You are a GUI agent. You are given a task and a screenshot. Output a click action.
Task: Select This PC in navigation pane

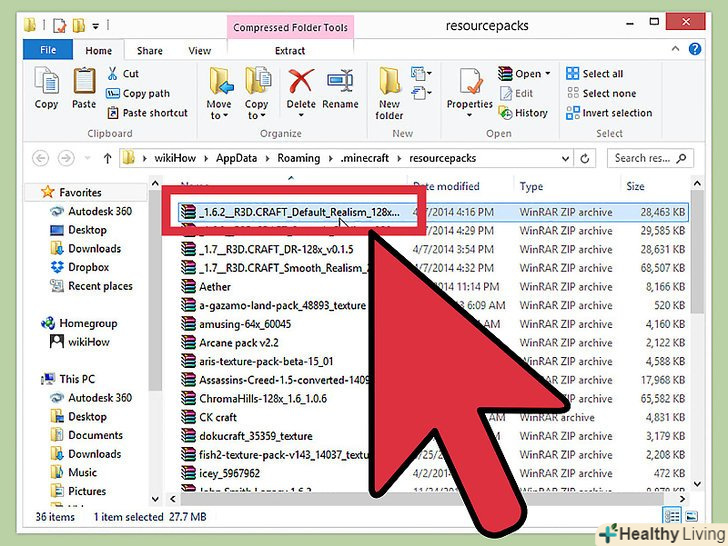(x=68, y=379)
